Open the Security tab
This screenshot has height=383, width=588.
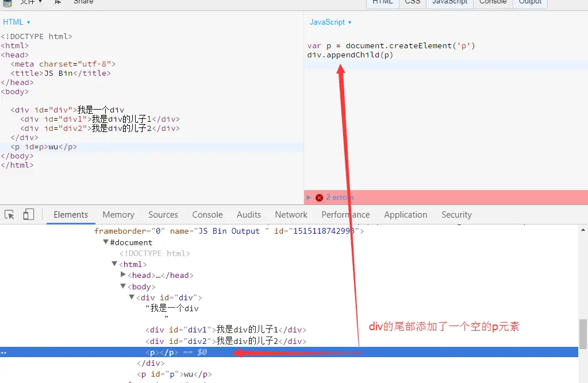pos(456,215)
